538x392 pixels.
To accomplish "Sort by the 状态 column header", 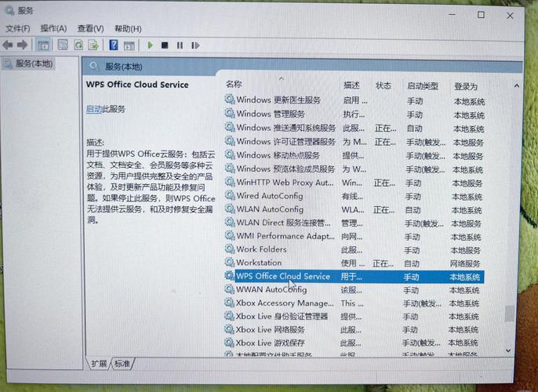I will (x=384, y=85).
